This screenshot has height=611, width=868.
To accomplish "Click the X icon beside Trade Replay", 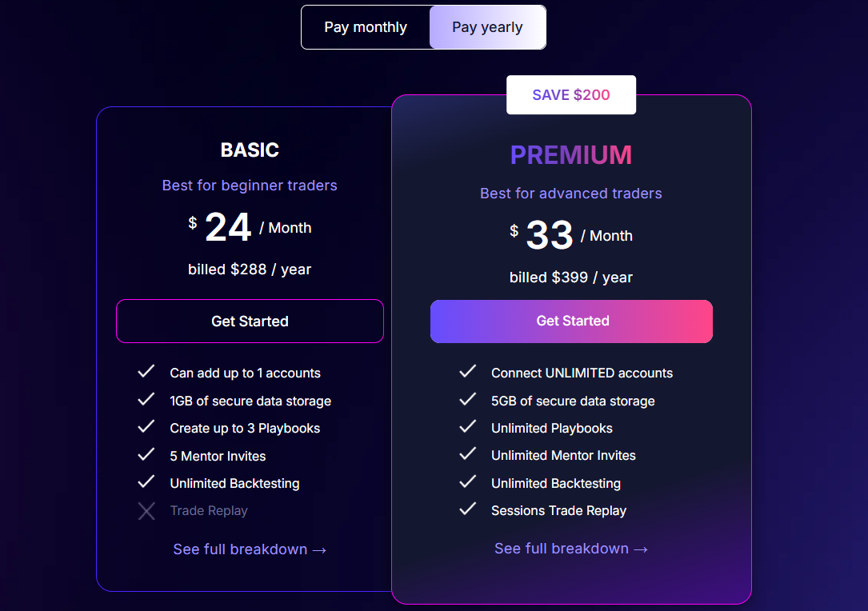I will (x=146, y=511).
